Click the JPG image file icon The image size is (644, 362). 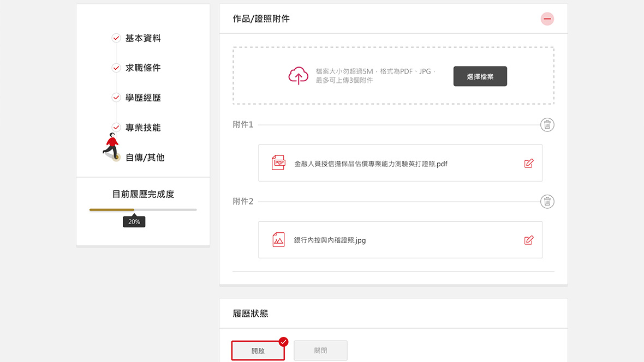[x=278, y=240]
